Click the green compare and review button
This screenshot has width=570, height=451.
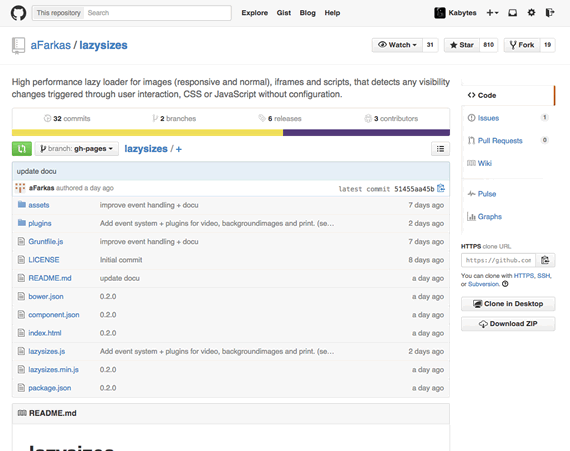tap(22, 149)
